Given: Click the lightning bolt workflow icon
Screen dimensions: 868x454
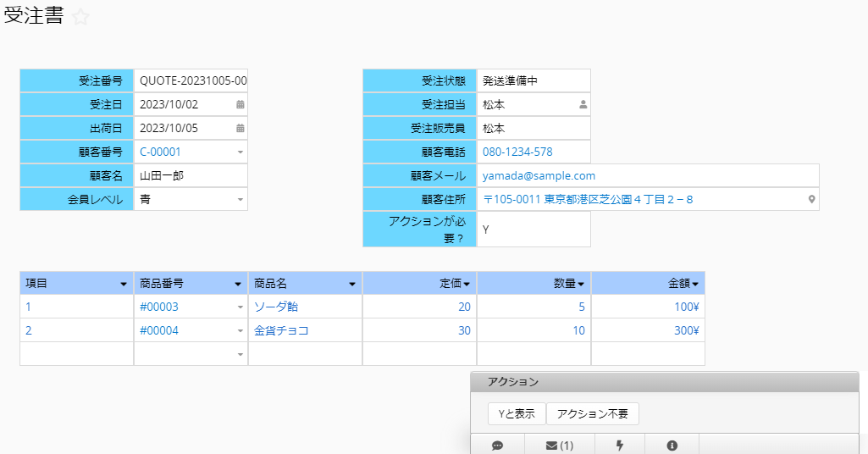Looking at the screenshot, I should tap(620, 446).
